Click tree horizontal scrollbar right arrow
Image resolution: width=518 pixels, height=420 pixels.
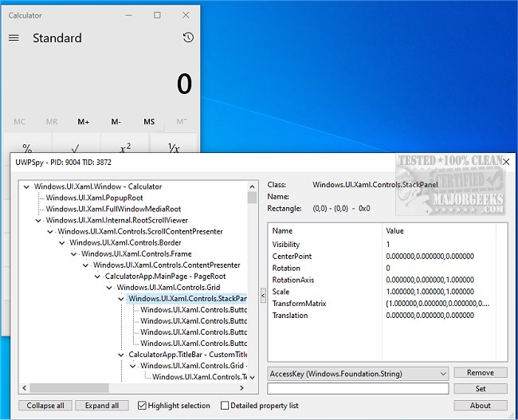[241, 387]
